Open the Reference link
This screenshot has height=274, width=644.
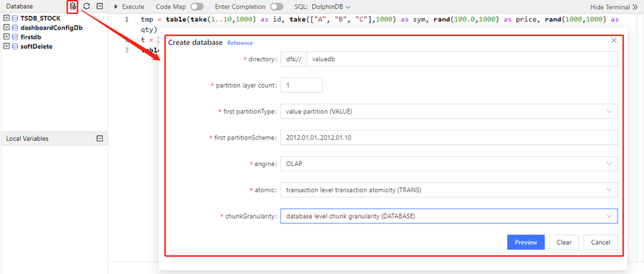click(240, 43)
